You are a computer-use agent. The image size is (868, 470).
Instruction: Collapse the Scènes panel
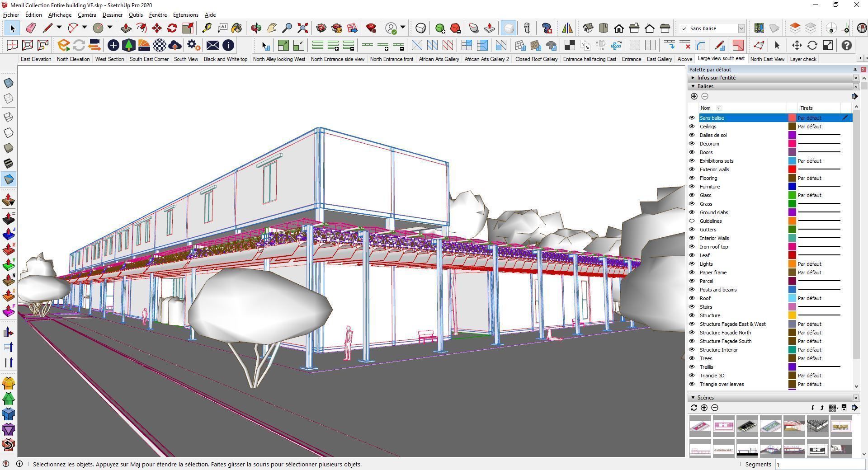[x=693, y=397]
